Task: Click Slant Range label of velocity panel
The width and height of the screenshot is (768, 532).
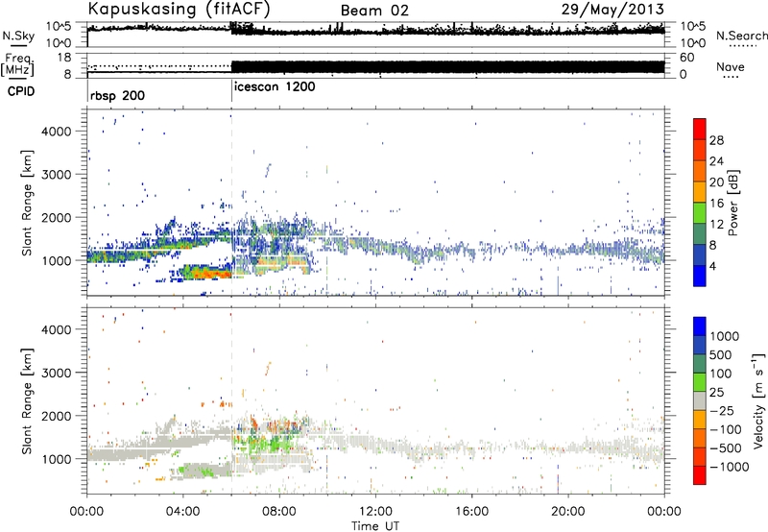Action: pos(28,401)
